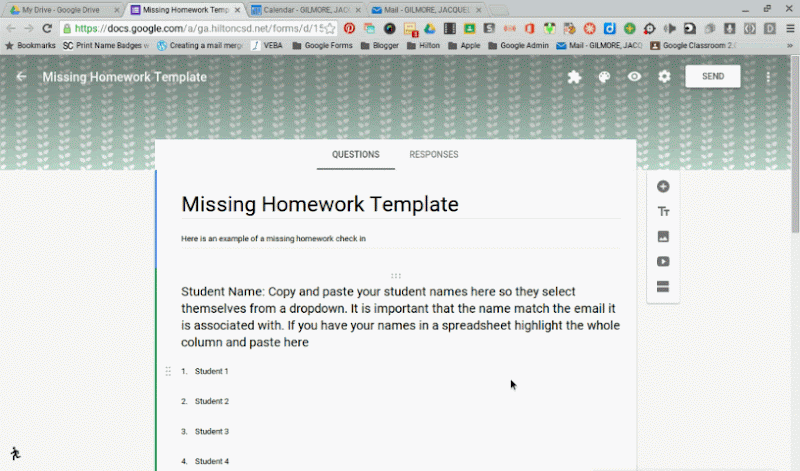This screenshot has height=471, width=800.
Task: Click the Student Name question text
Action: [401, 316]
